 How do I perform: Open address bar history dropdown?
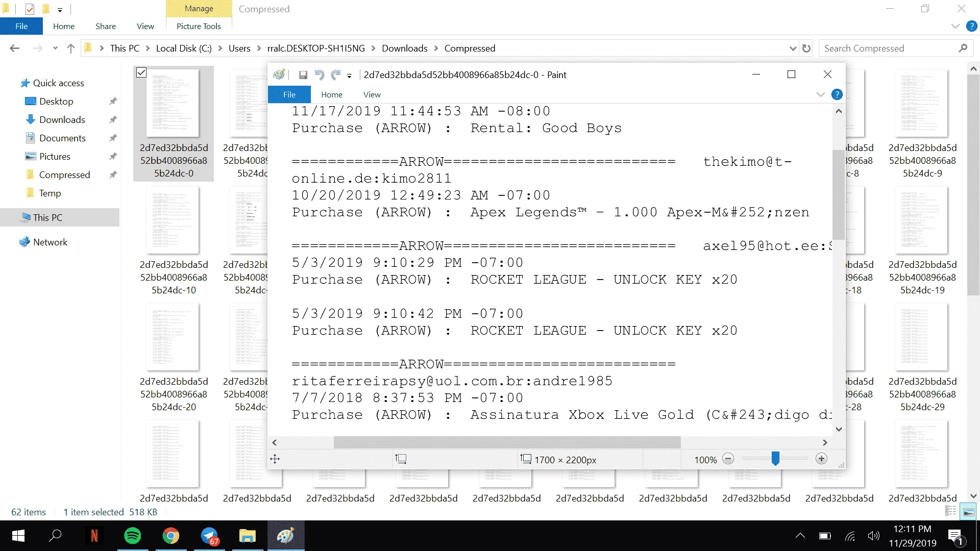coord(793,48)
